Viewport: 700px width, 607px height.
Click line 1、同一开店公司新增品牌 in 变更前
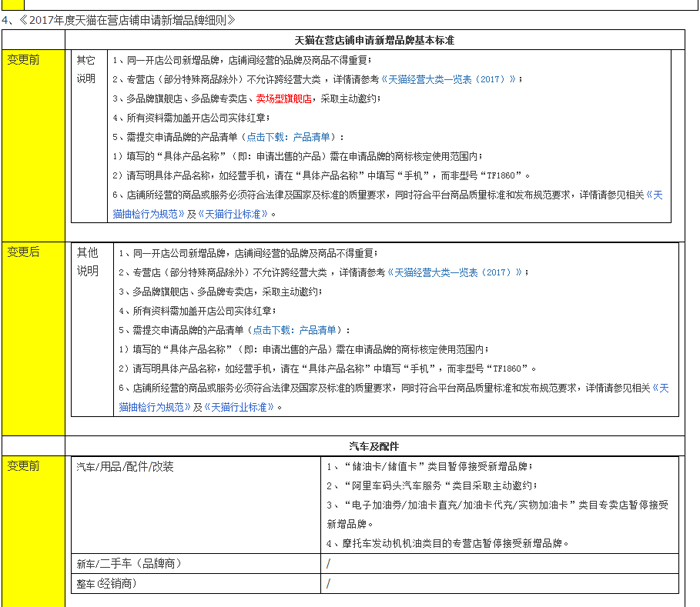pos(242,60)
